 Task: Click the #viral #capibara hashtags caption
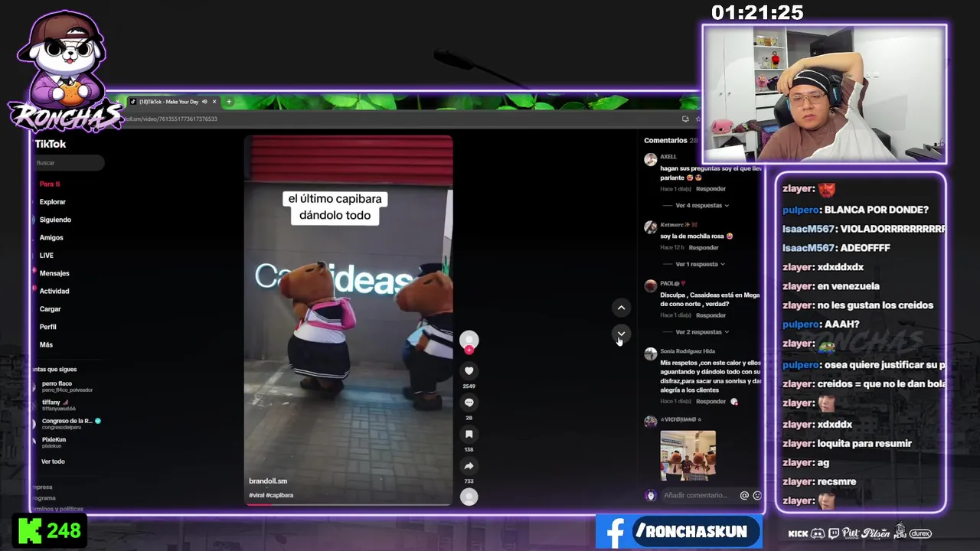(271, 495)
